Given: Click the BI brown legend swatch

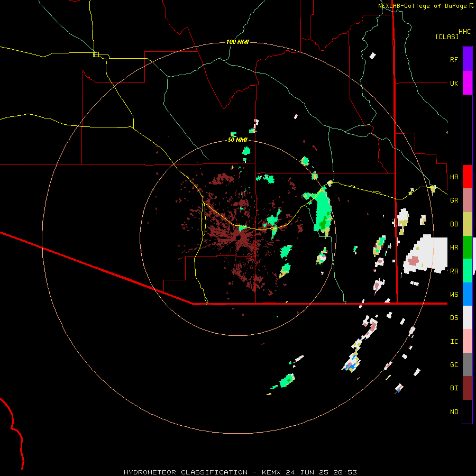Looking at the screenshot, I should click(467, 388).
